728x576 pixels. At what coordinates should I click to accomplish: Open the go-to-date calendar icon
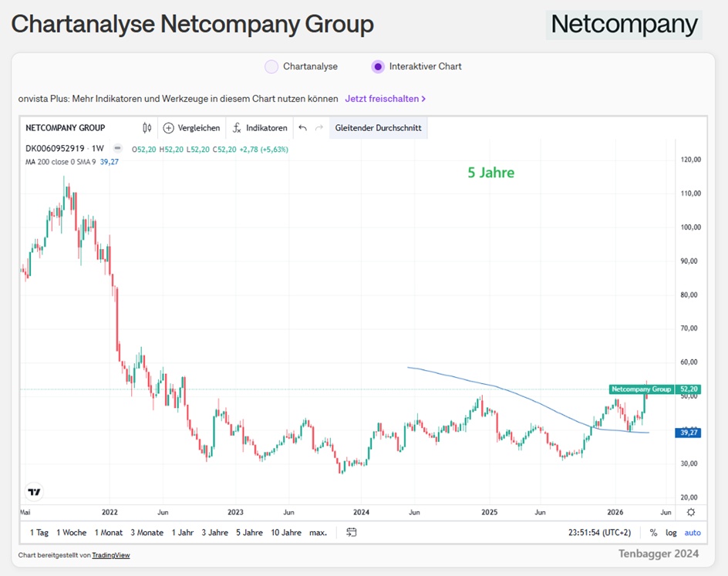click(352, 532)
